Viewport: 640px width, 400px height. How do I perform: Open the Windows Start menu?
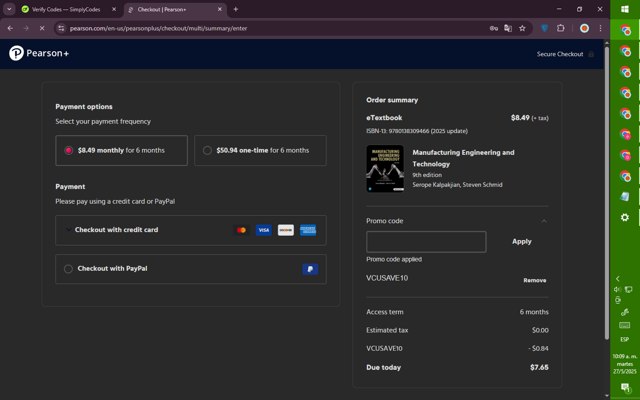coord(625,10)
